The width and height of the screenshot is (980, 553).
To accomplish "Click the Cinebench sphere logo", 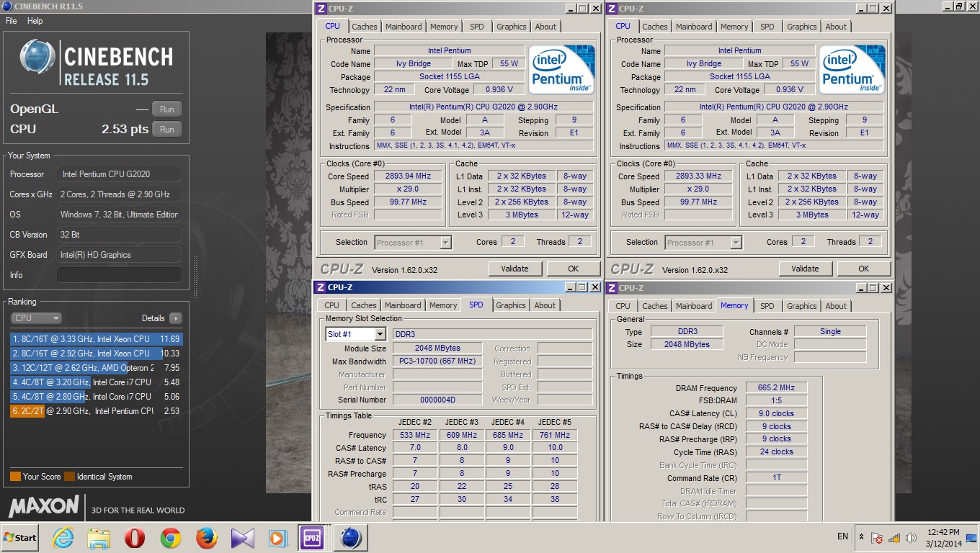I will coord(37,58).
